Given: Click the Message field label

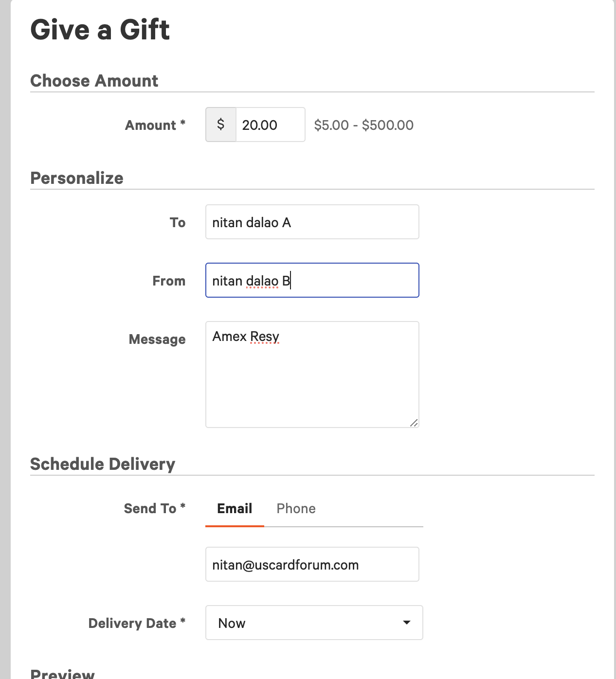Looking at the screenshot, I should 157,339.
